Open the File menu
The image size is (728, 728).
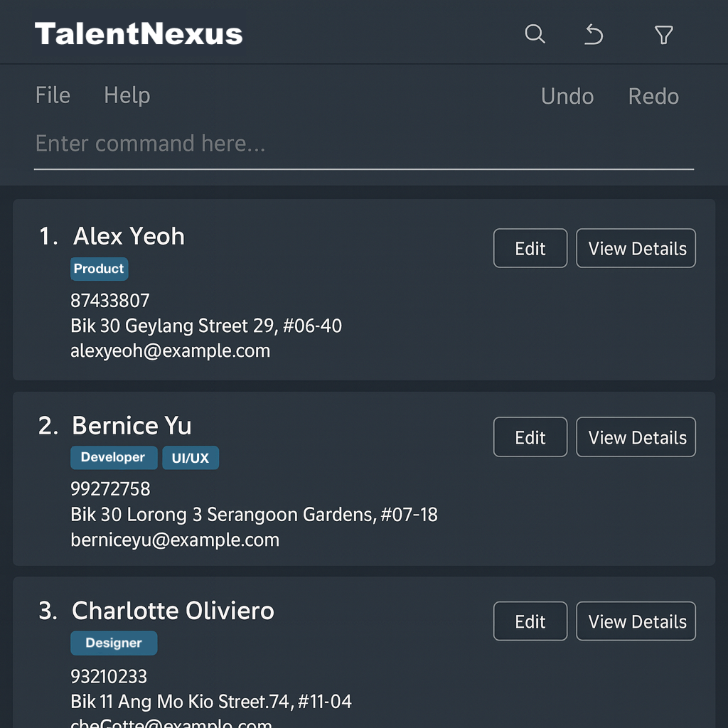click(53, 95)
